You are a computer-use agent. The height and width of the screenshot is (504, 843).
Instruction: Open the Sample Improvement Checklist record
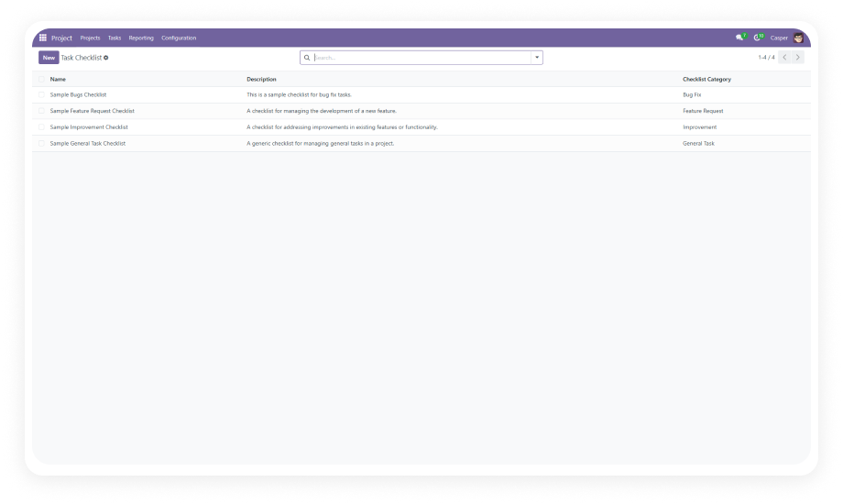tap(89, 127)
